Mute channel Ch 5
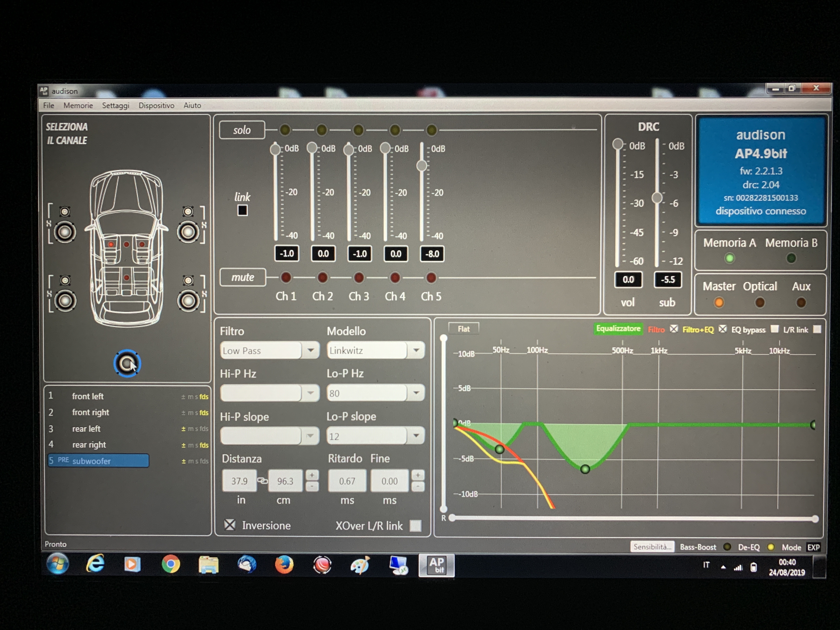This screenshot has width=840, height=630. pyautogui.click(x=431, y=278)
